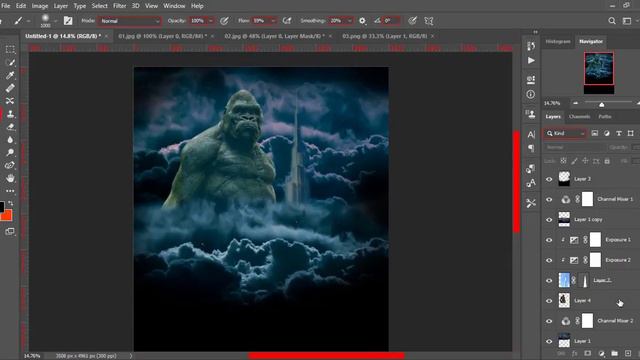Toggle visibility of Layer 1
This screenshot has width=640, height=360.
point(549,341)
